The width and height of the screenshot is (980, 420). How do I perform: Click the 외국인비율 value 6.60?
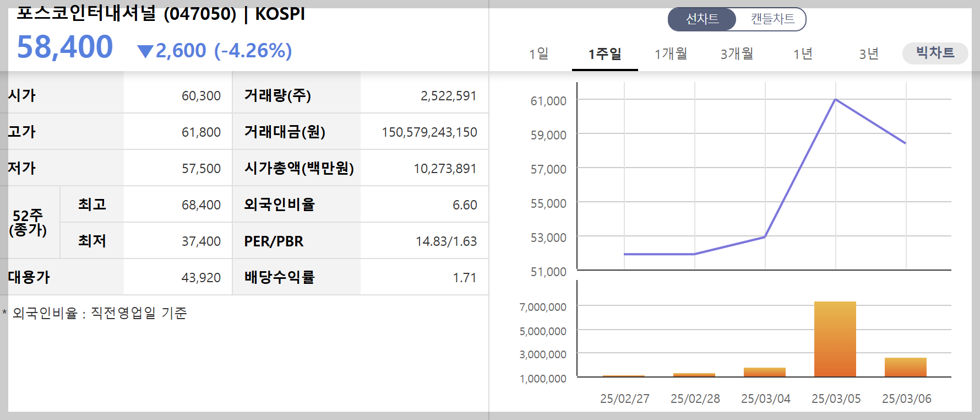[465, 205]
